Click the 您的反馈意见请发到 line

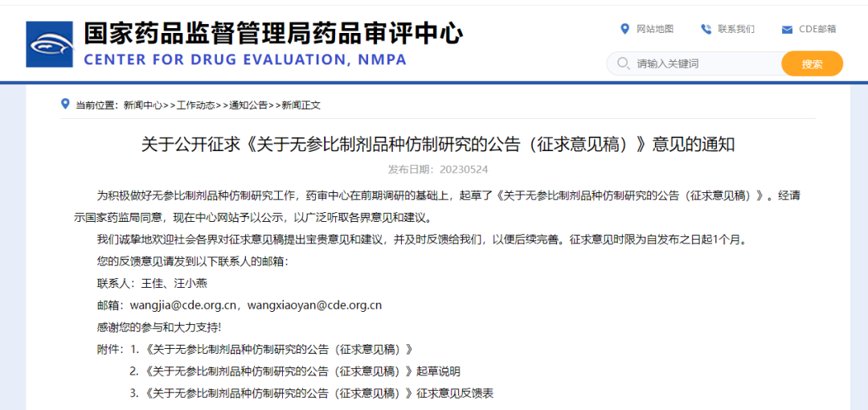[192, 261]
